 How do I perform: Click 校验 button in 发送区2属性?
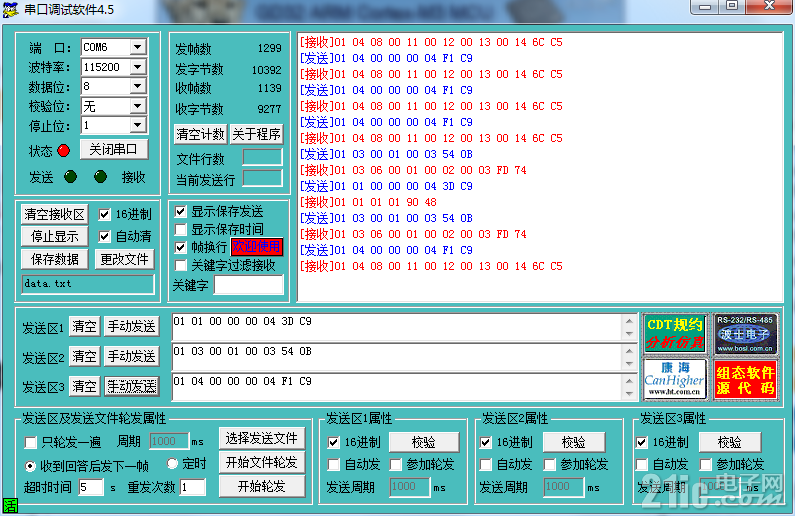(x=574, y=443)
